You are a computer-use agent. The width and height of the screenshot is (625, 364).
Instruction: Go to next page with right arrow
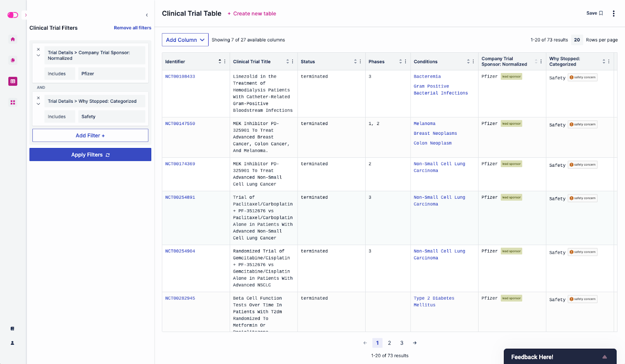(x=414, y=343)
